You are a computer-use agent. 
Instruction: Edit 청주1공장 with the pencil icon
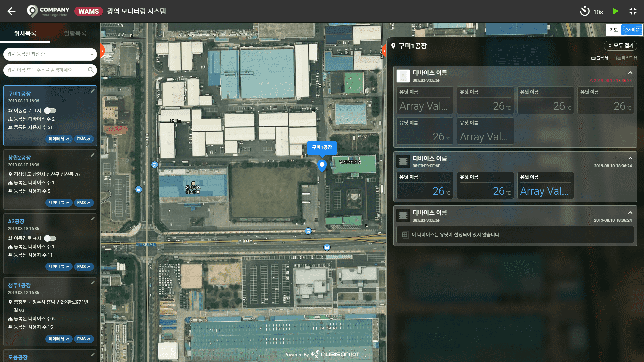tap(93, 283)
